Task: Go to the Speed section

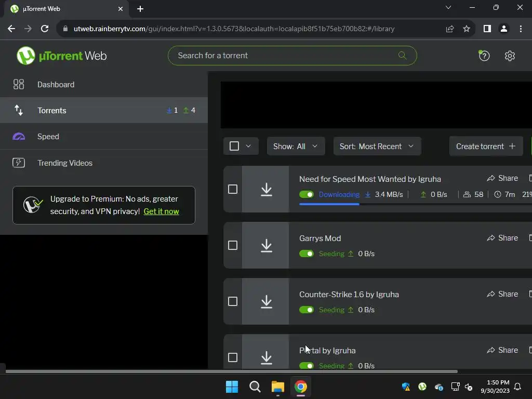Action: tap(104, 137)
